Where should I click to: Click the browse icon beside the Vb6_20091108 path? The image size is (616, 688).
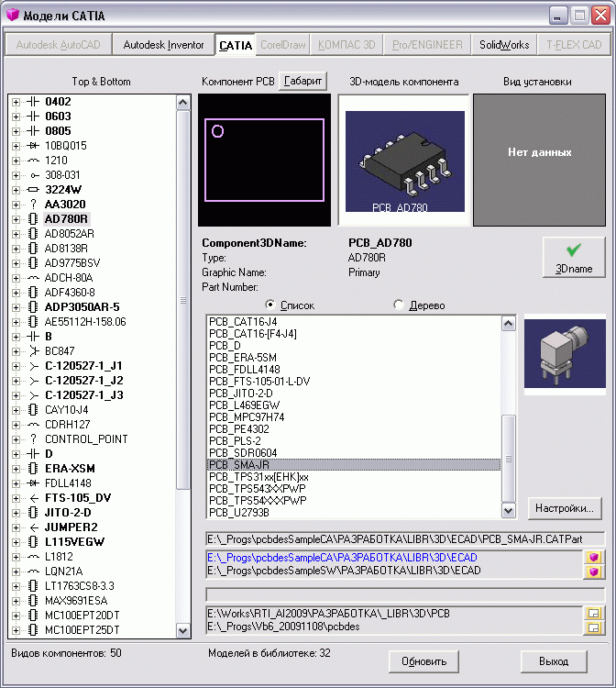tap(594, 627)
